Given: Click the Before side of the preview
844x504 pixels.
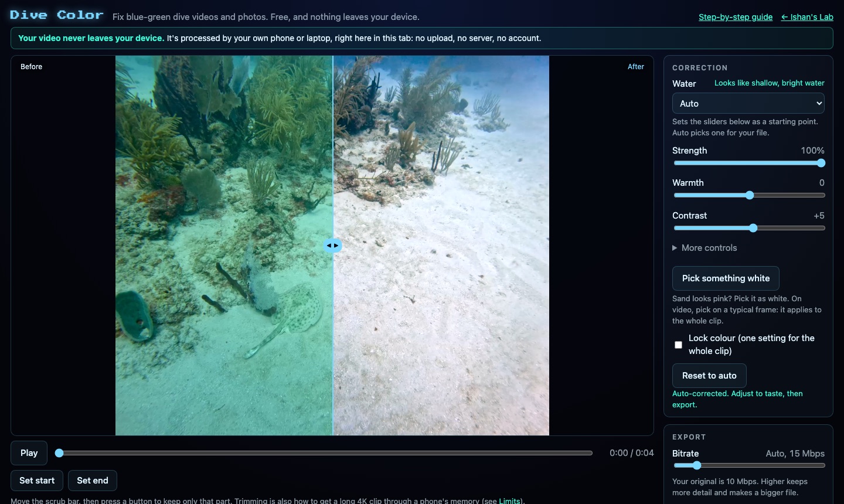Looking at the screenshot, I should (x=224, y=246).
